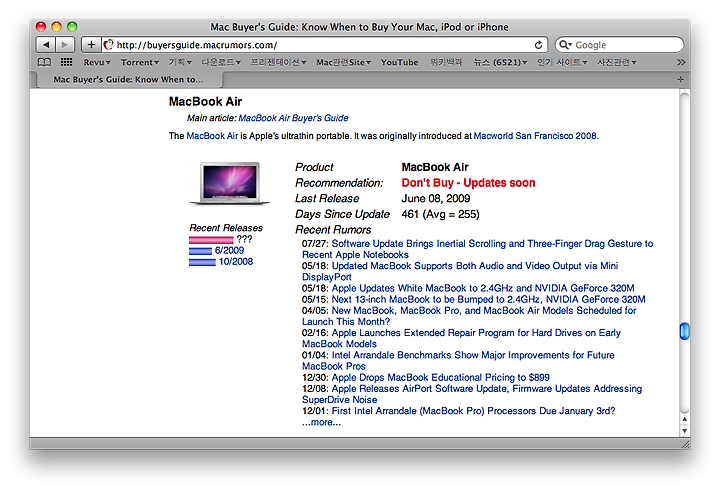Click the MacBook Air section heading

tap(205, 101)
